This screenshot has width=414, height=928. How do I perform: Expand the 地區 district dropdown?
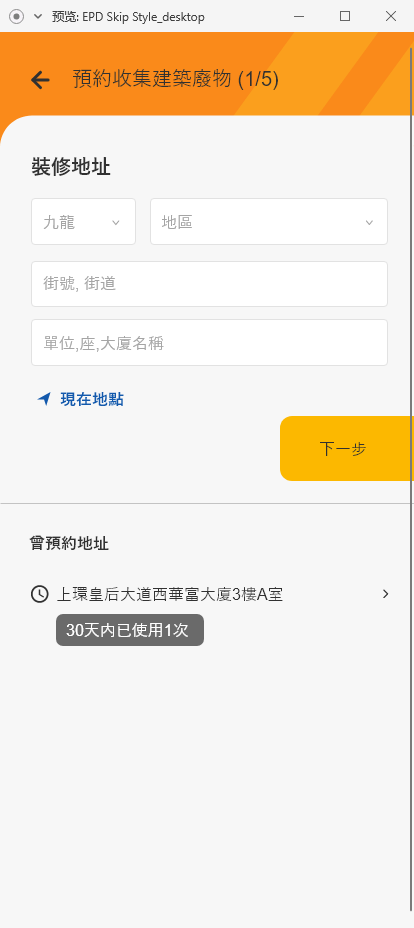tap(269, 222)
